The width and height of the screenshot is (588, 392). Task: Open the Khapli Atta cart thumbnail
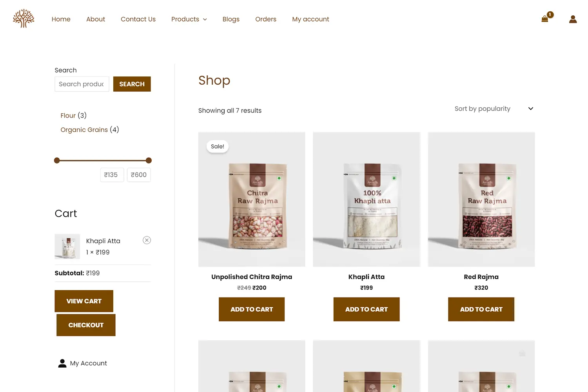(67, 247)
